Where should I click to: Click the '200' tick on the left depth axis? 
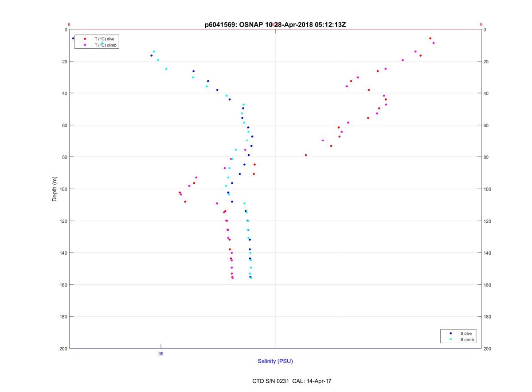pos(63,349)
